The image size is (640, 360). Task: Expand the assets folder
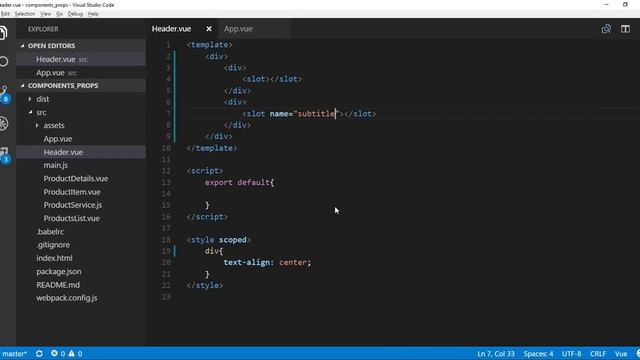pyautogui.click(x=81, y=125)
